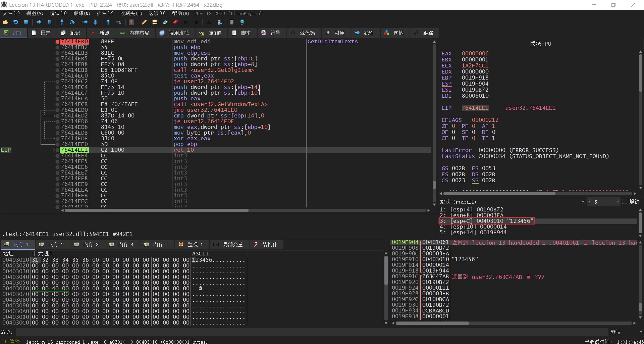644x344 pixels.
Task: Click the 隐藏FPU button
Action: (540, 44)
